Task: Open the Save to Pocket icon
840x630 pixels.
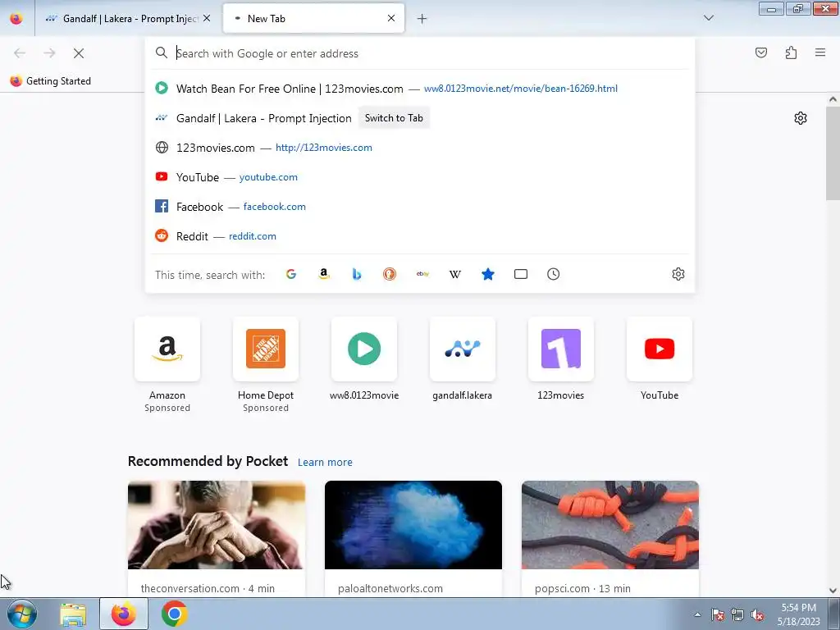Action: point(761,52)
